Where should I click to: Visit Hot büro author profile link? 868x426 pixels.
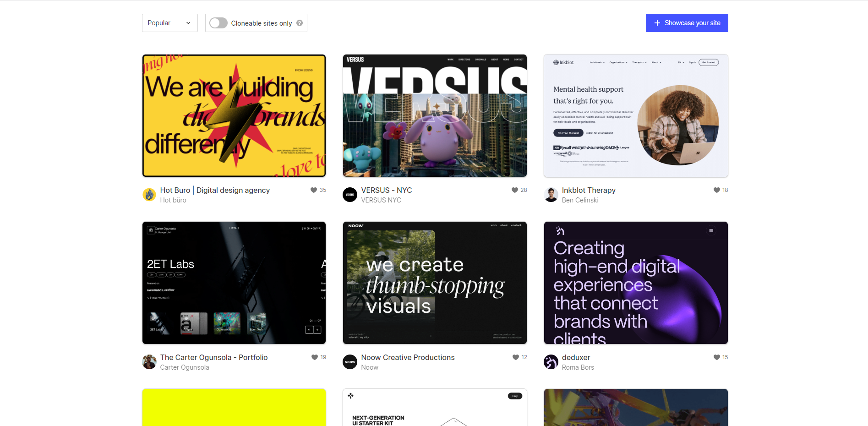[x=173, y=200]
